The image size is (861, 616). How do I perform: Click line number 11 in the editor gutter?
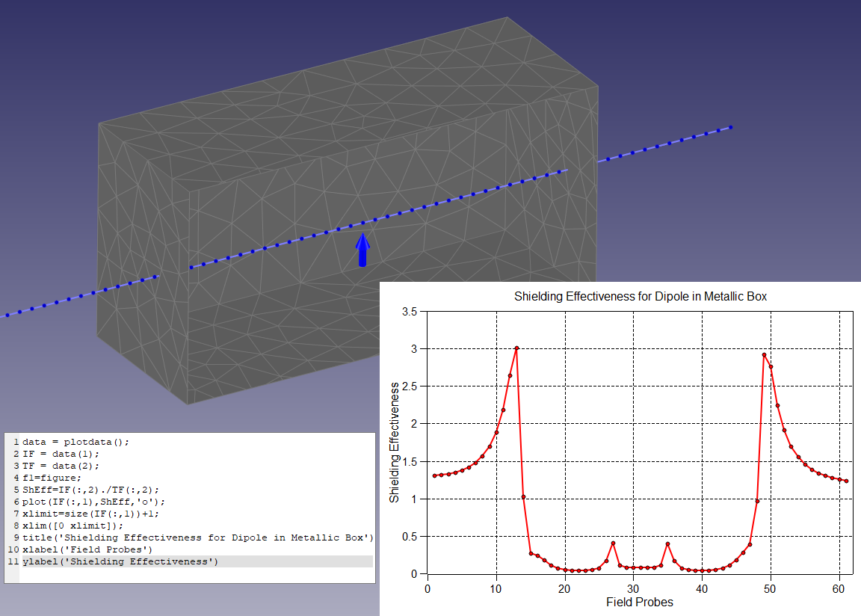click(x=12, y=561)
